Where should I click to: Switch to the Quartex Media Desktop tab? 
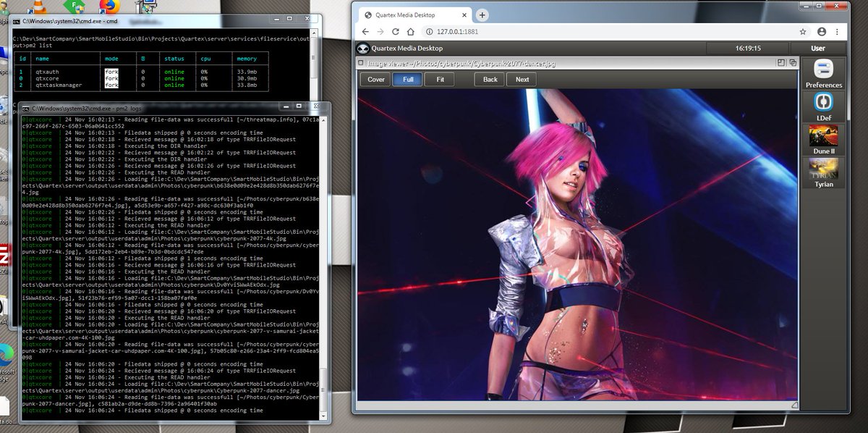tap(417, 14)
